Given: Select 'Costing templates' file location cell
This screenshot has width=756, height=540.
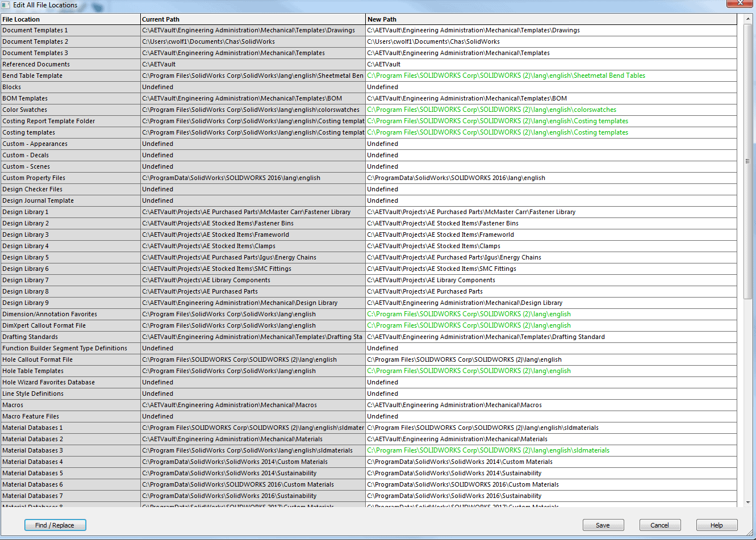Looking at the screenshot, I should [x=70, y=132].
